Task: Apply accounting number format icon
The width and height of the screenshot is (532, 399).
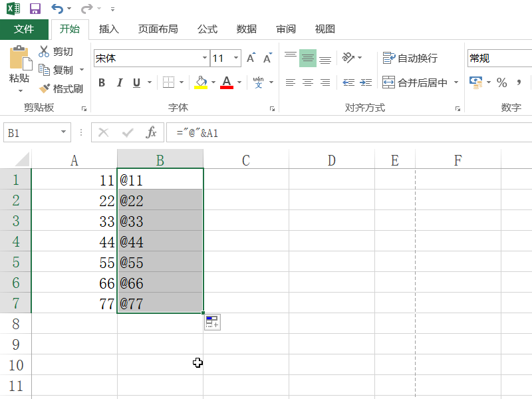Action: point(475,82)
